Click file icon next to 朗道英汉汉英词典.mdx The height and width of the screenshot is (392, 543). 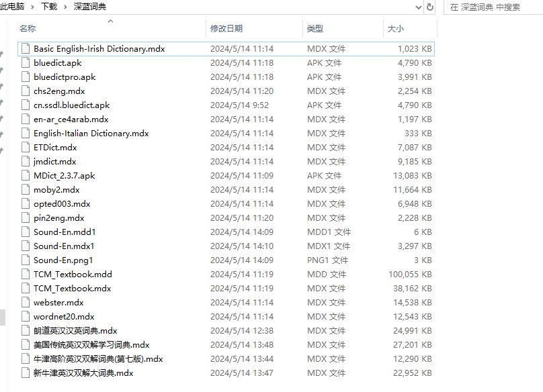(26, 331)
